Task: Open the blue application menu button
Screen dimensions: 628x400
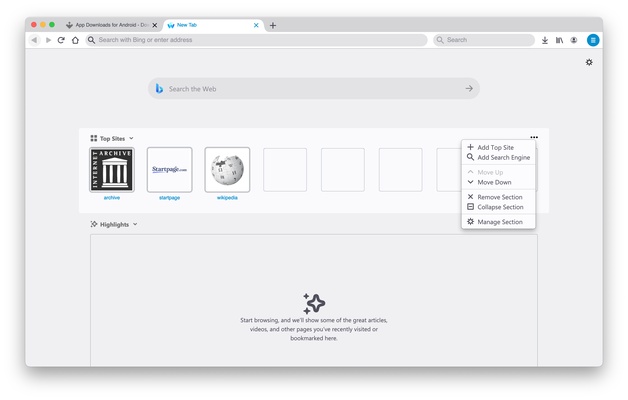Action: pos(593,40)
